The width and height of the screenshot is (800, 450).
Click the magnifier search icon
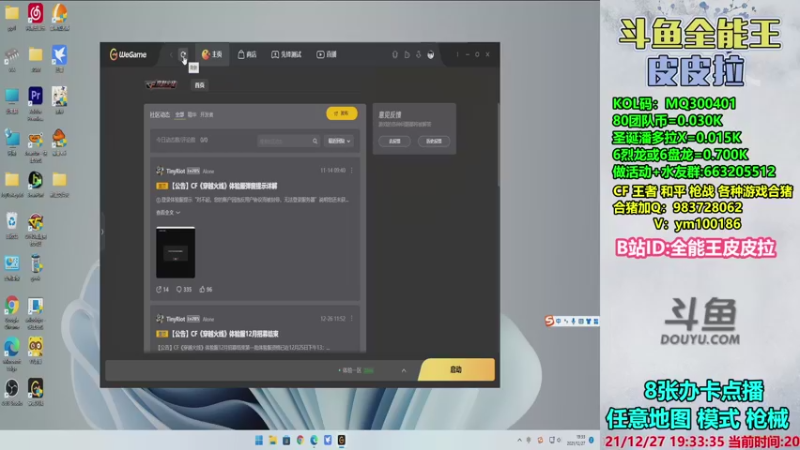point(315,141)
